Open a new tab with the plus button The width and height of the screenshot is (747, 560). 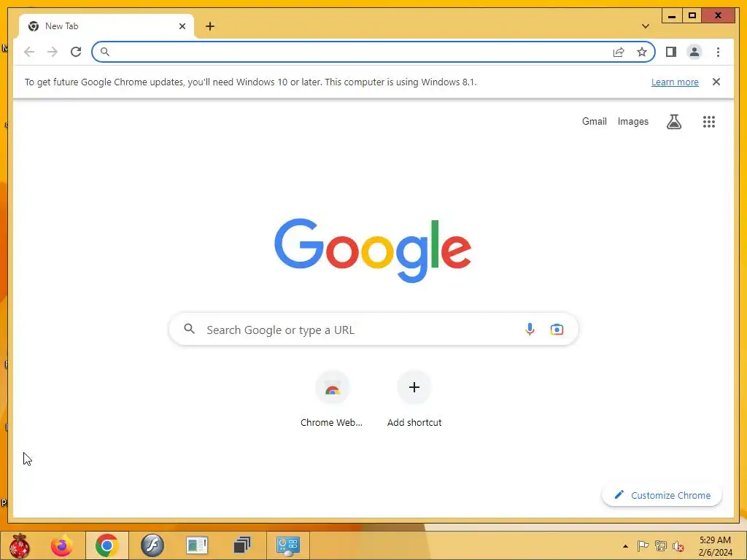210,26
